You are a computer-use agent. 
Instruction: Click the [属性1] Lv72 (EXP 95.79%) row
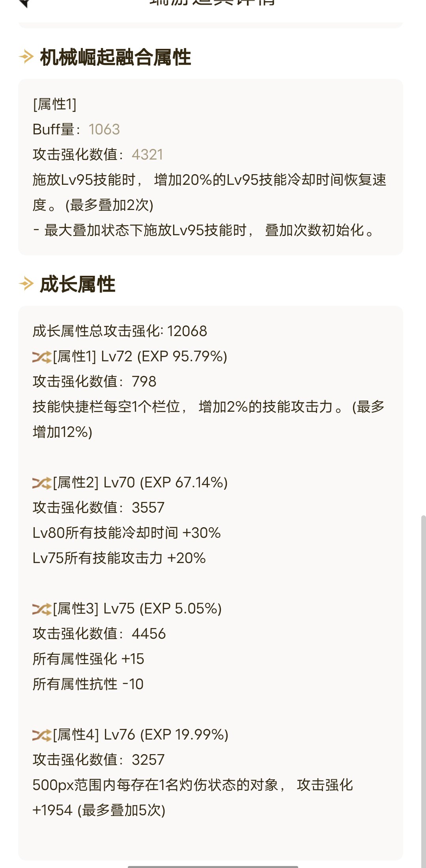(130, 357)
